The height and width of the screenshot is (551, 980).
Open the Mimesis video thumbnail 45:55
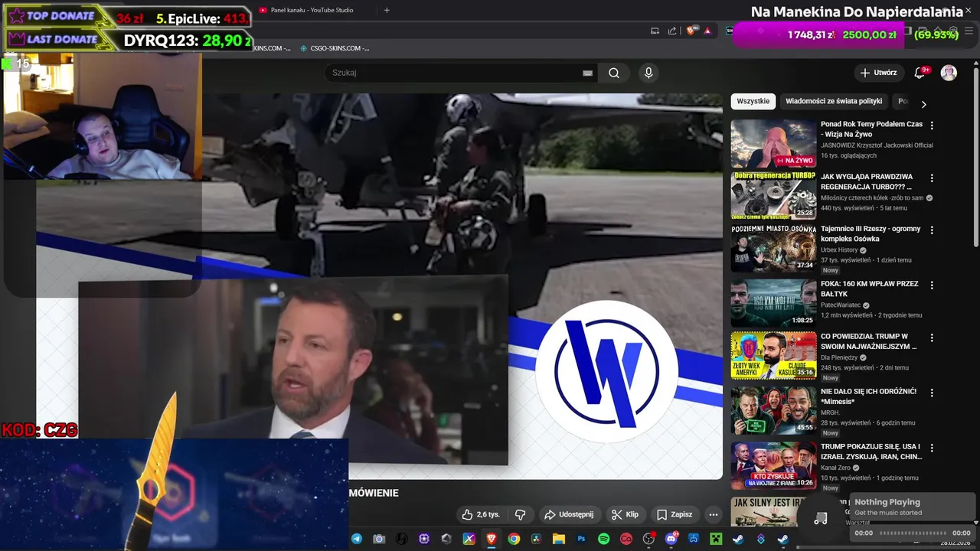(x=773, y=411)
